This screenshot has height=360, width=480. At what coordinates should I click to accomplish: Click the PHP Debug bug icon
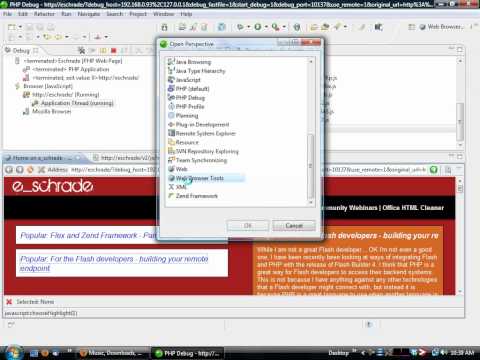(171, 98)
